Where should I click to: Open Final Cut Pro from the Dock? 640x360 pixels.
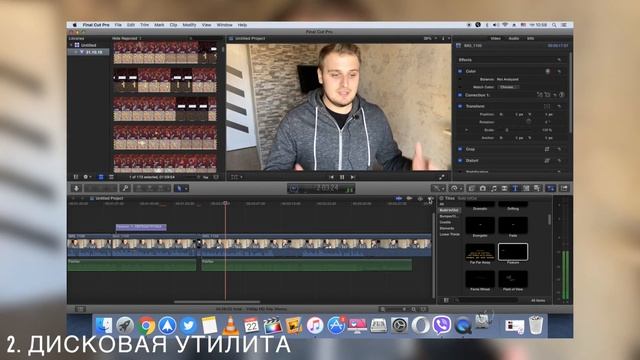(x=272, y=326)
